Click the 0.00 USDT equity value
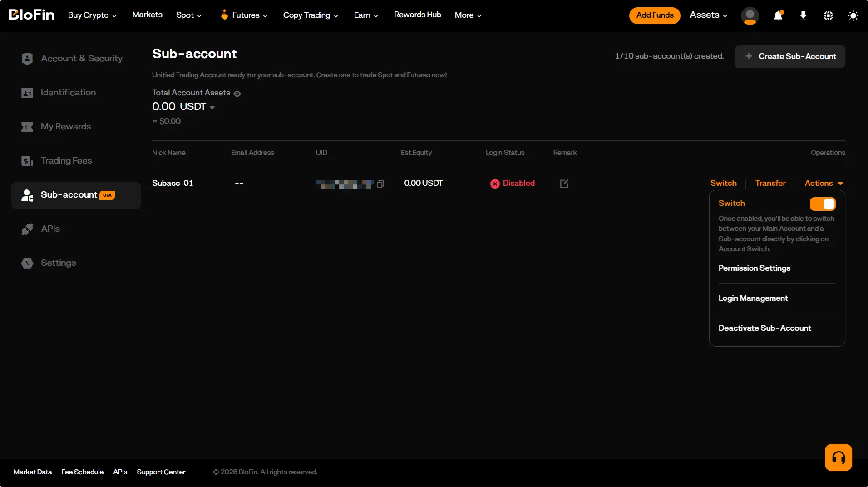 tap(423, 183)
